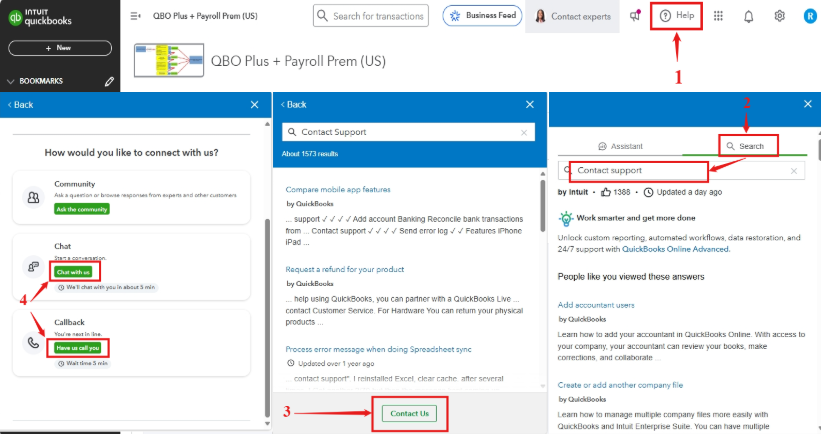Click 'Updated a day ago' text
The height and width of the screenshot is (434, 821).
tap(689, 192)
